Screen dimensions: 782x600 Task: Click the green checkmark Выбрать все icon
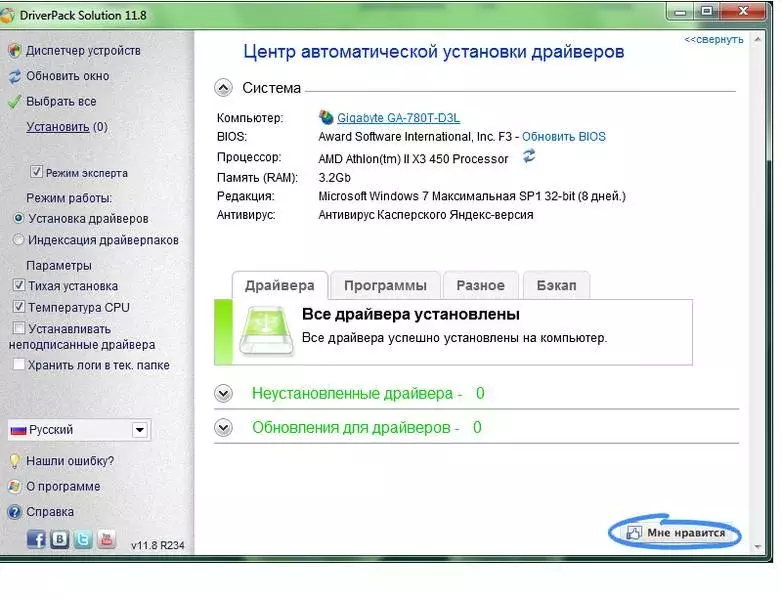[14, 101]
